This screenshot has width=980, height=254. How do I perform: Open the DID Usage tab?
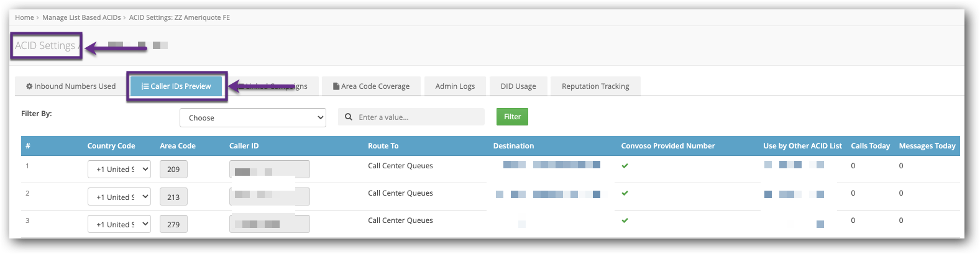click(x=518, y=86)
